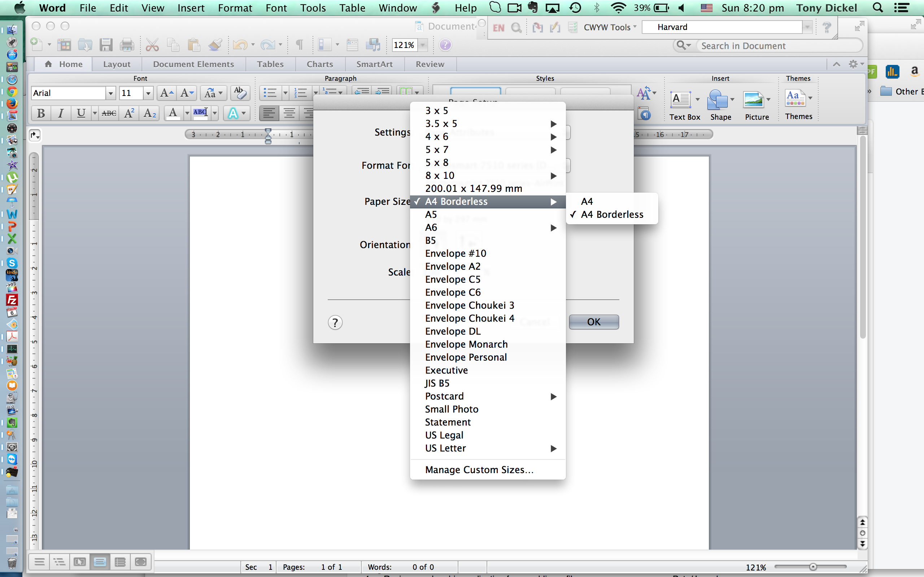The width and height of the screenshot is (924, 577).
Task: Open the Arial font name dropdown
Action: pyautogui.click(x=110, y=93)
